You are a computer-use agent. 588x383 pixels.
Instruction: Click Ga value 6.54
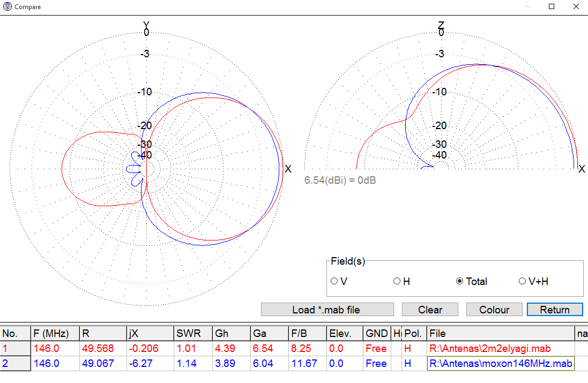pyautogui.click(x=269, y=349)
